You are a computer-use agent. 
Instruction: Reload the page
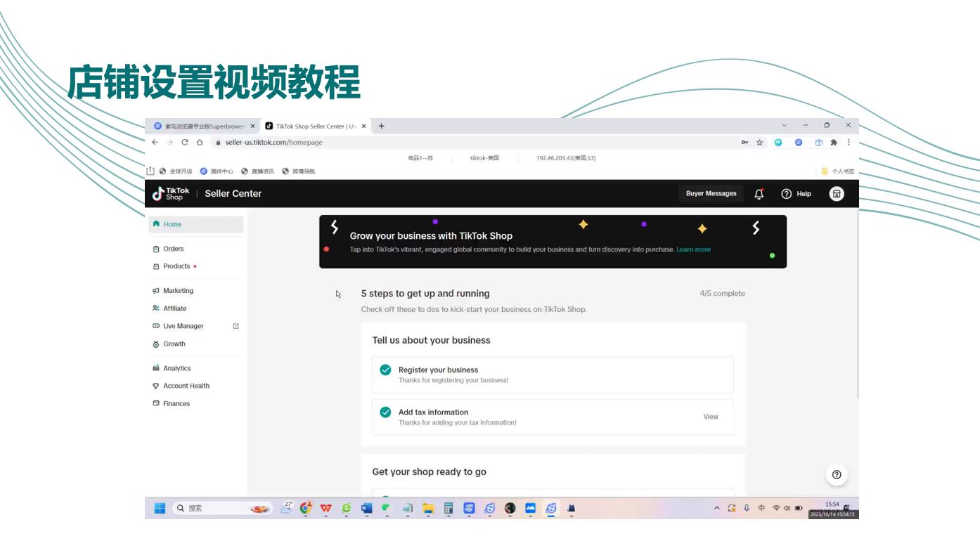[x=185, y=142]
